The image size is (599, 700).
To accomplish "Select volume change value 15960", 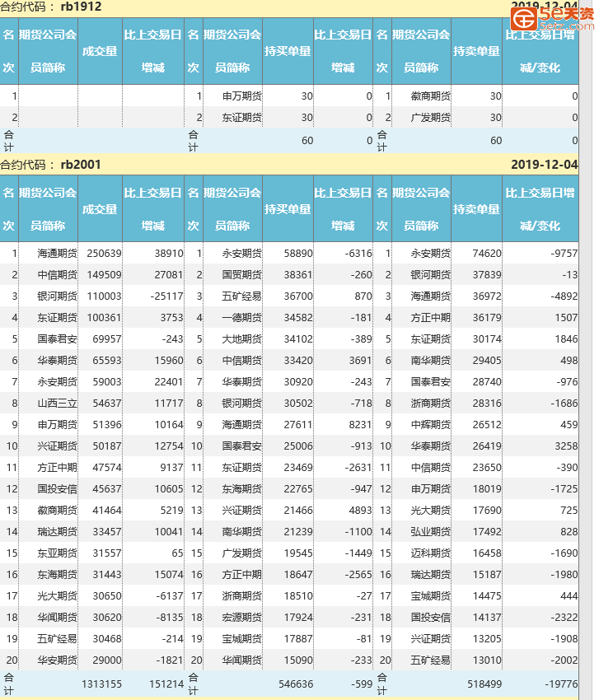I will pos(169,361).
